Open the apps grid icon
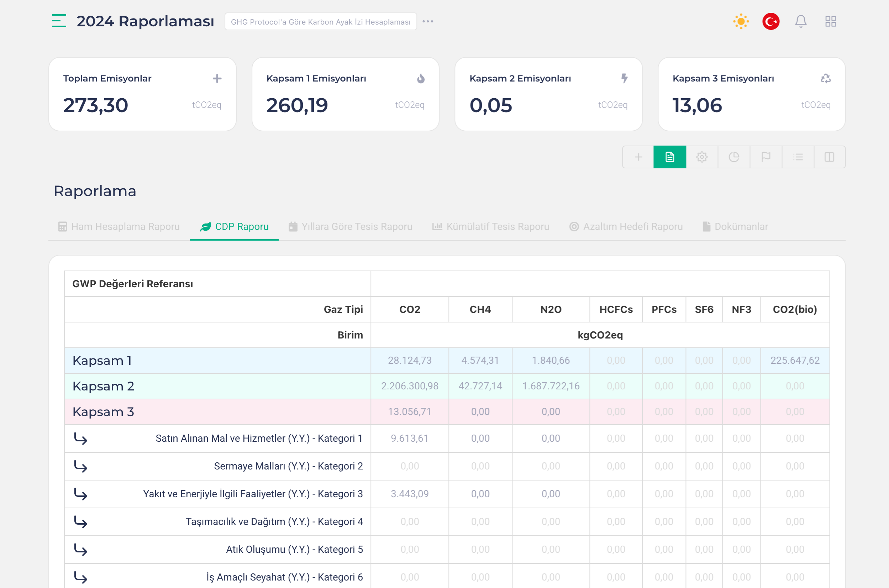889x588 pixels. click(x=831, y=21)
